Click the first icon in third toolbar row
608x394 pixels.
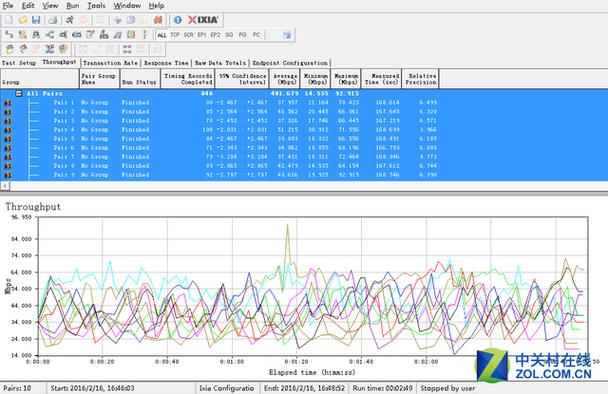(x=10, y=49)
